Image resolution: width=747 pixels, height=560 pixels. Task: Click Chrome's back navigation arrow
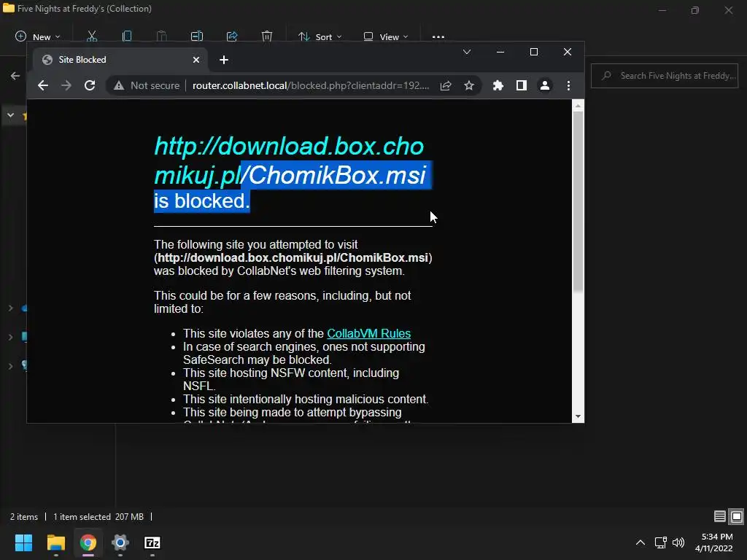click(43, 86)
